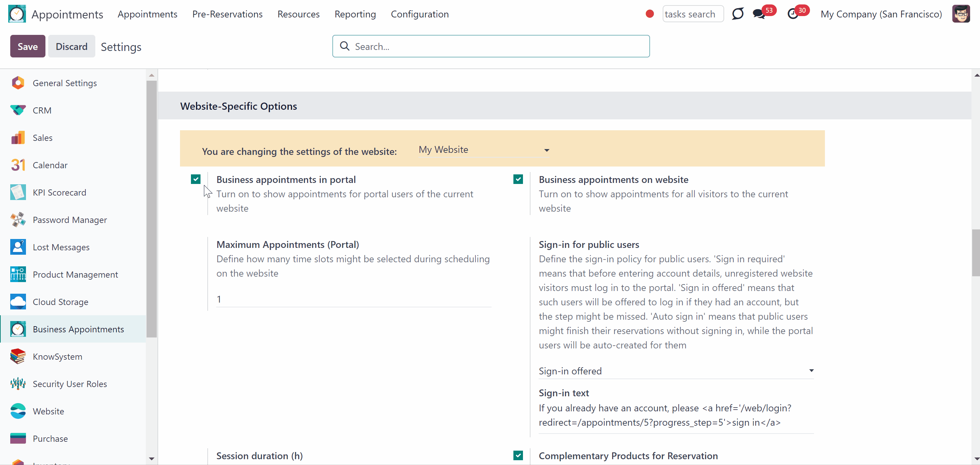Open Purchase settings label in sidebar
This screenshot has width=980, height=465.
coord(50,439)
